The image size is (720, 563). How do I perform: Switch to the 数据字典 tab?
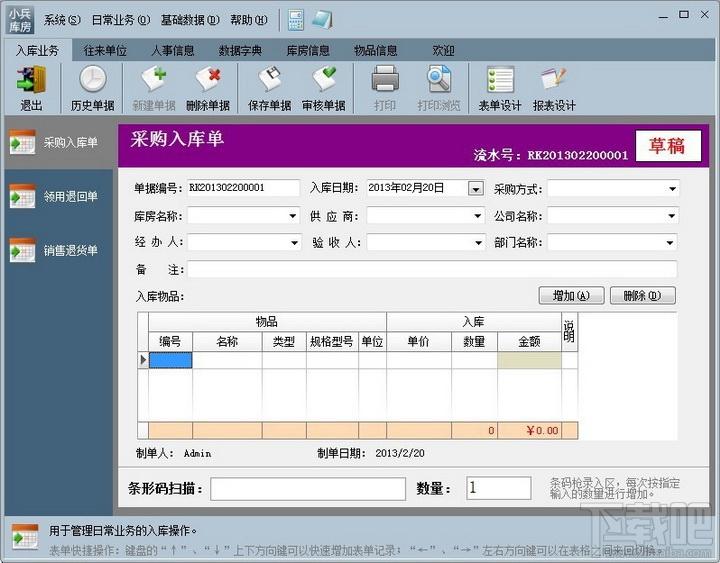(x=240, y=51)
